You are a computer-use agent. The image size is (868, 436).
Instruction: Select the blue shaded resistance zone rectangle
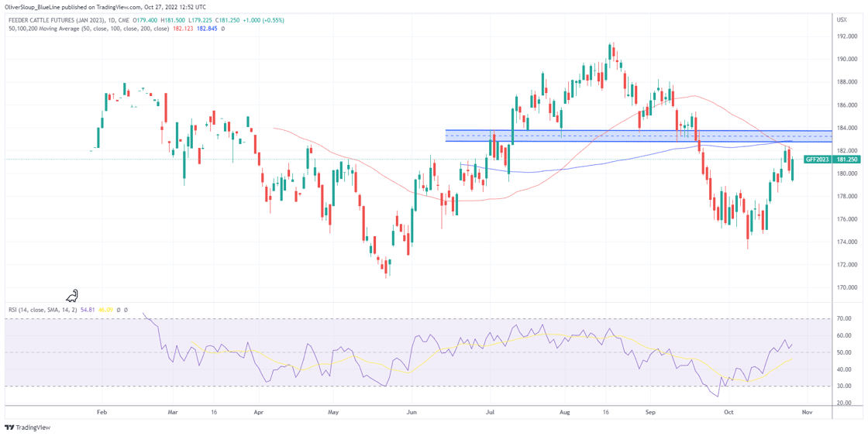click(x=639, y=136)
